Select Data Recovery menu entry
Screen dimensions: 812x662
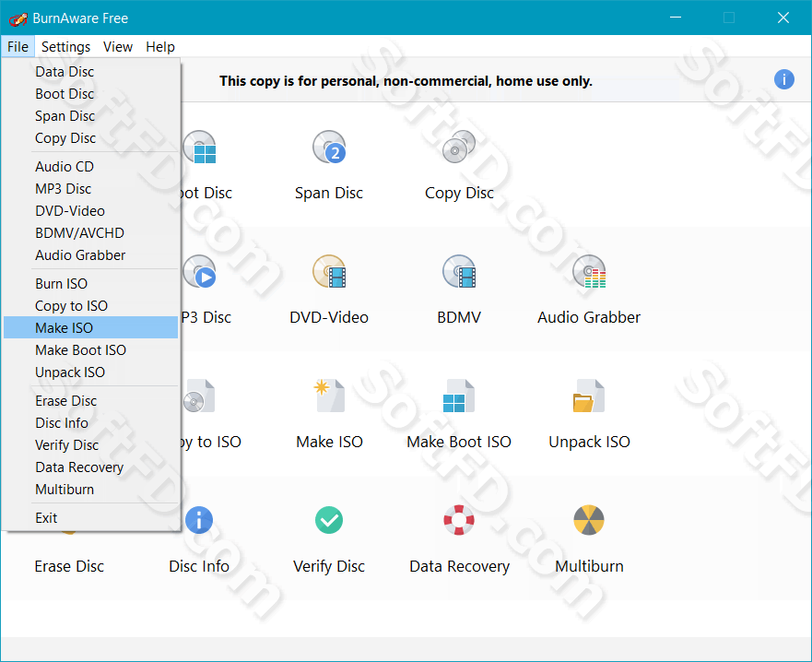pyautogui.click(x=90, y=467)
